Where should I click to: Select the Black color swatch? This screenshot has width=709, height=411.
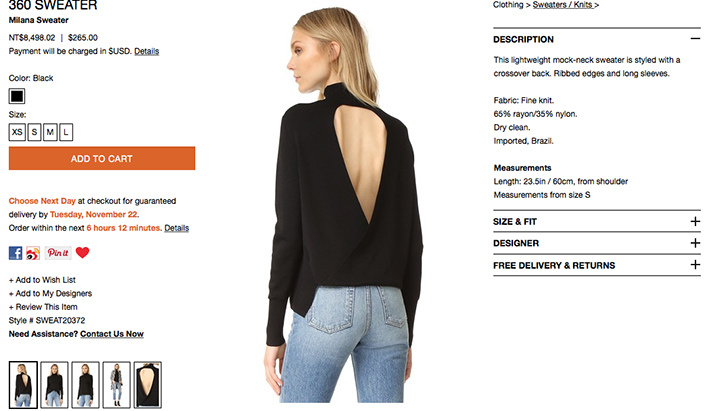coord(17,96)
